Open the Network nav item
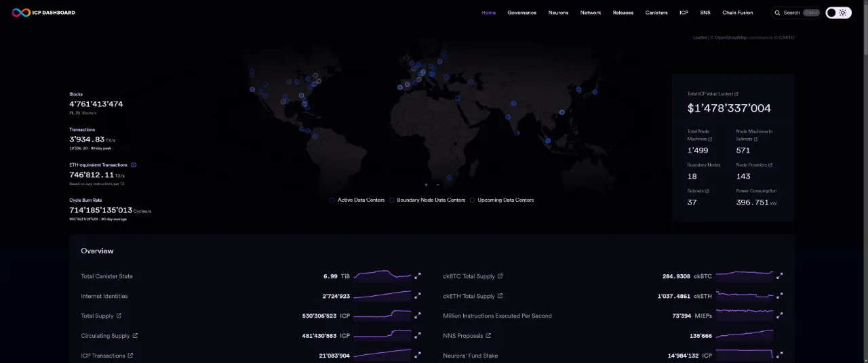The width and height of the screenshot is (868, 363). point(591,12)
